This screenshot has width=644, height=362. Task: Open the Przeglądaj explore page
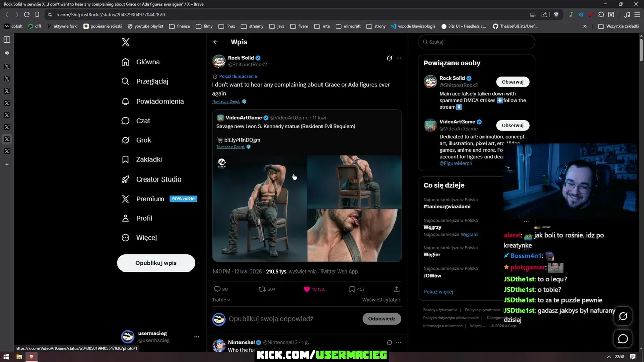145,81
